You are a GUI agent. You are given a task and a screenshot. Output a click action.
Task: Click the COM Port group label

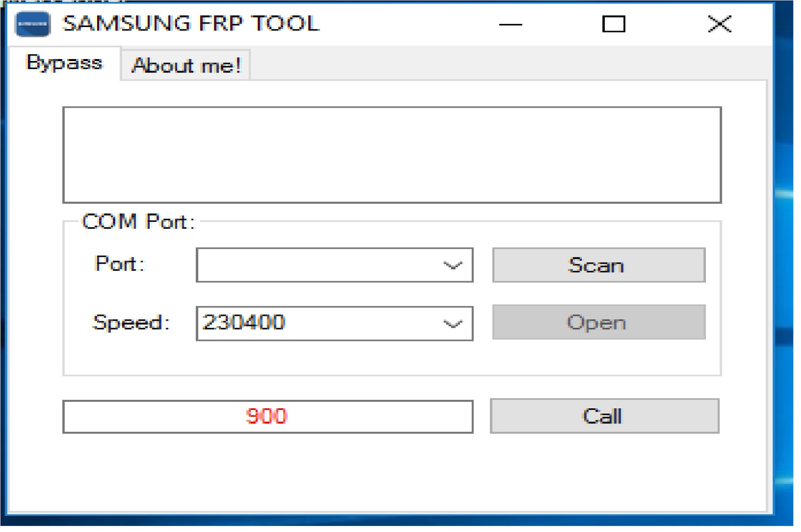[x=138, y=221]
